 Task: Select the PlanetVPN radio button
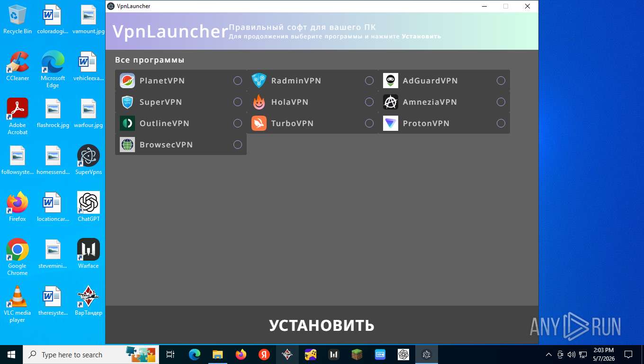pyautogui.click(x=238, y=81)
